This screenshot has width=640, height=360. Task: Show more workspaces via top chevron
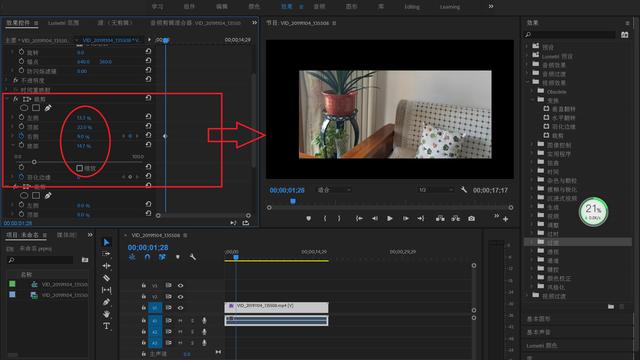(491, 6)
